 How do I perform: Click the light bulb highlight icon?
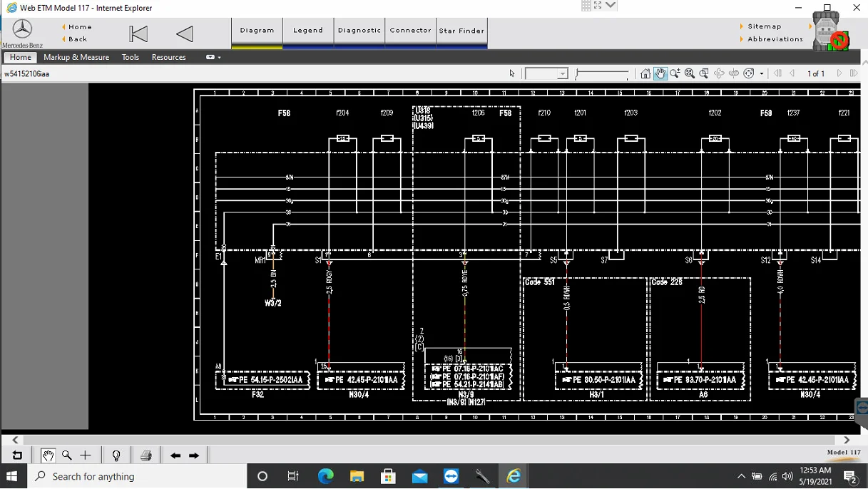click(x=116, y=455)
